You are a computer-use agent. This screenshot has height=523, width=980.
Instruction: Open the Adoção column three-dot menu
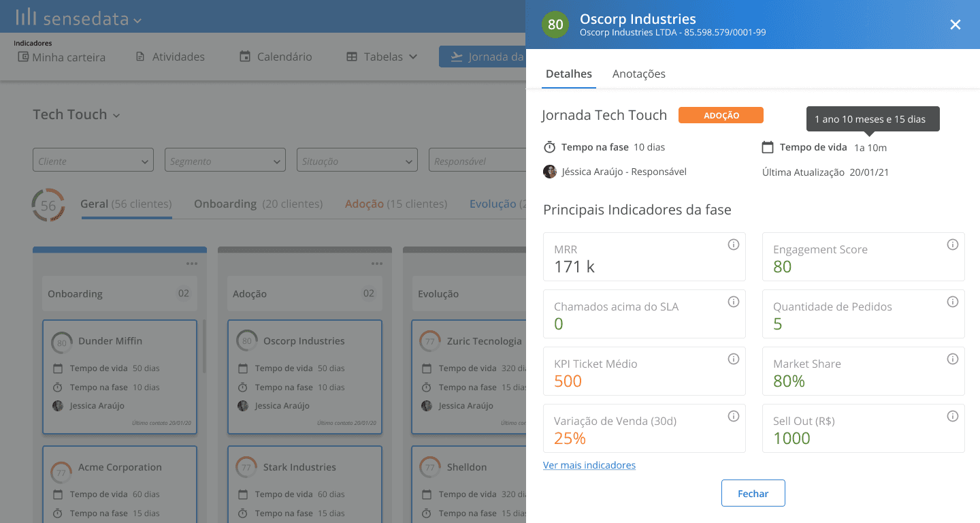[x=377, y=264]
